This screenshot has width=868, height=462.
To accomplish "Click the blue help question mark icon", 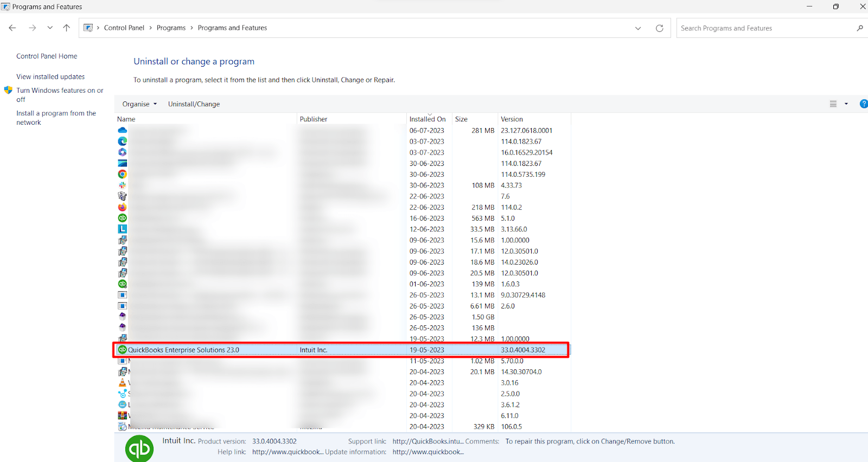I will click(864, 104).
